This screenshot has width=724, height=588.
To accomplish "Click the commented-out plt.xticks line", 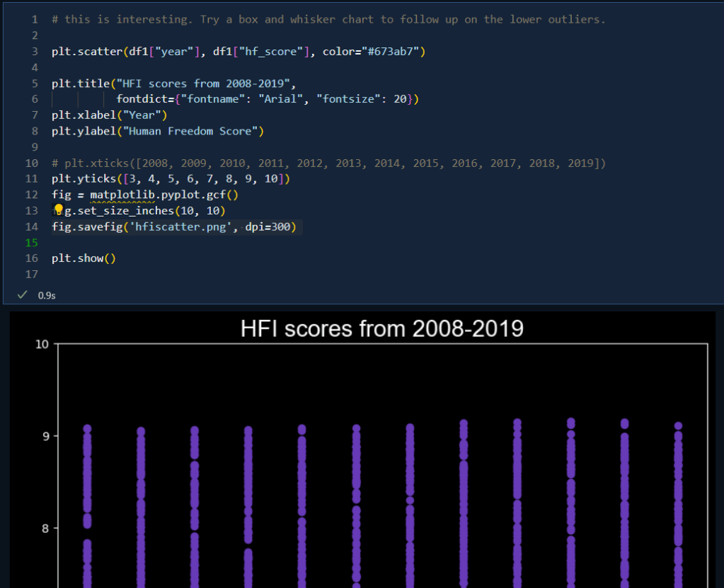I will point(328,163).
